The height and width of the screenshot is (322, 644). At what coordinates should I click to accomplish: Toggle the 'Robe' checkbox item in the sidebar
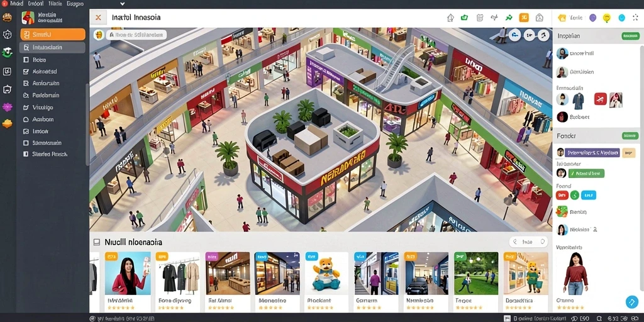coord(26,60)
